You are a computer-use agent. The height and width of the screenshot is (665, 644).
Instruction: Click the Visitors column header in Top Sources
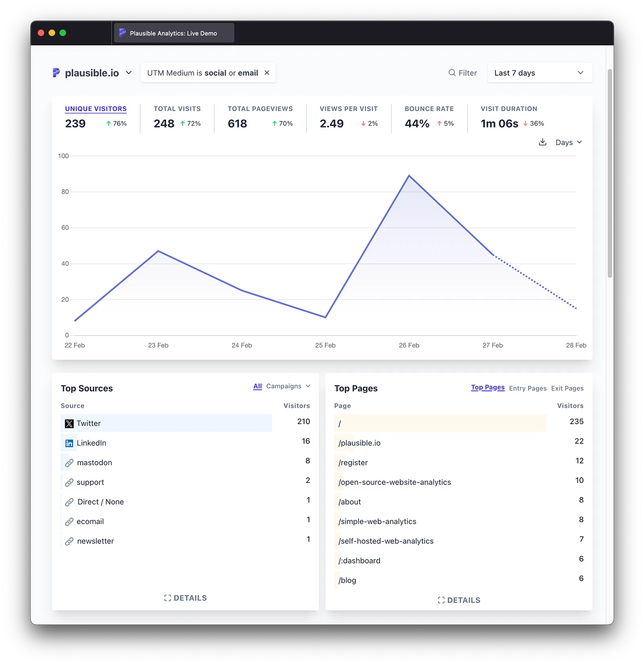[x=297, y=406]
